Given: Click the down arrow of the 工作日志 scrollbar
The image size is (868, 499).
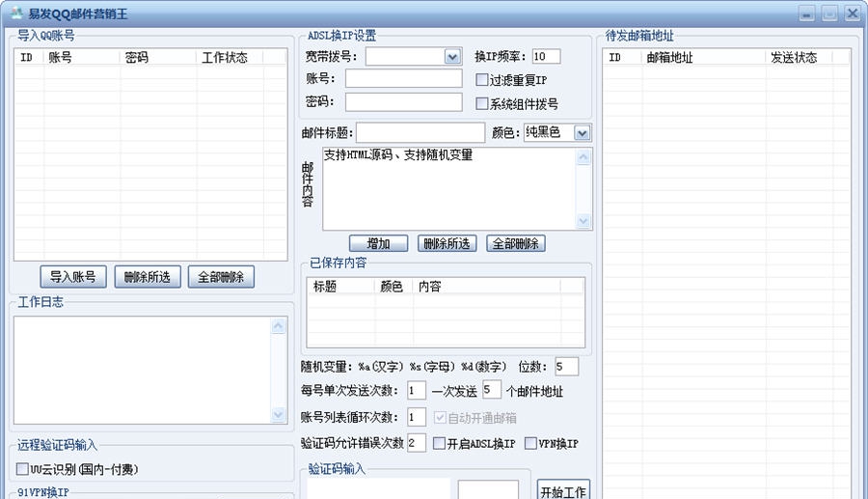Looking at the screenshot, I should click(x=279, y=414).
